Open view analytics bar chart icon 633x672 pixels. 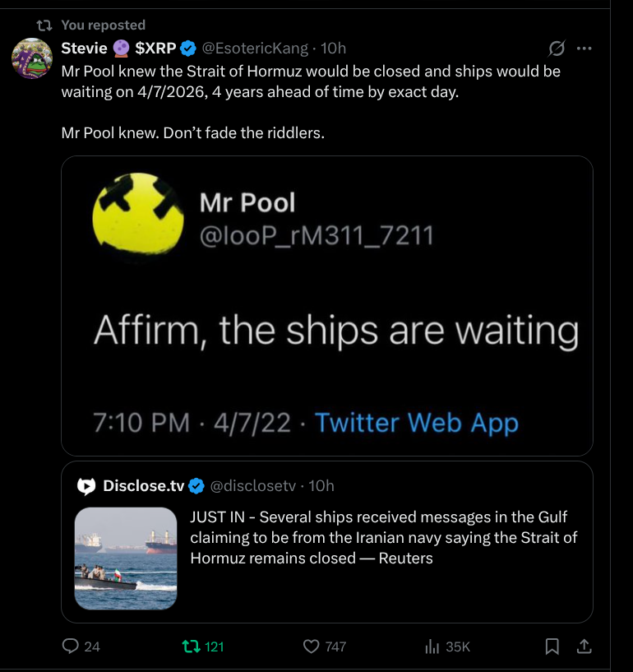432,647
